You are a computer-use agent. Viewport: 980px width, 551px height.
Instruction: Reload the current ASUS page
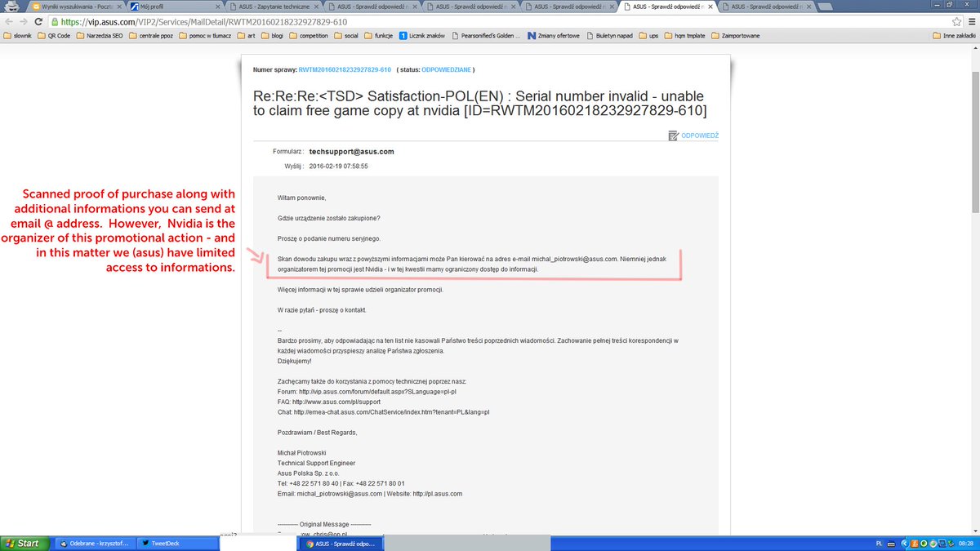tap(38, 22)
